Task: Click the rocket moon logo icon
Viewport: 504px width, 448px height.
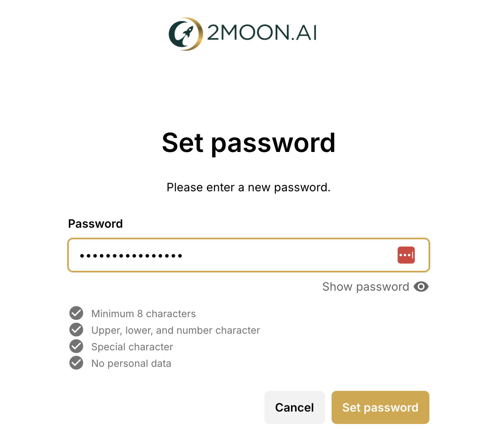Action: [185, 34]
